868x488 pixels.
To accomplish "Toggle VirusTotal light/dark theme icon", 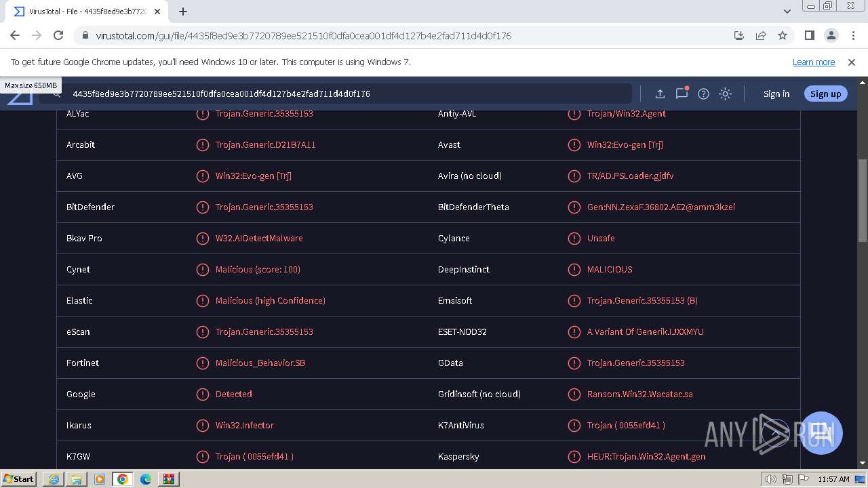I will [x=725, y=94].
